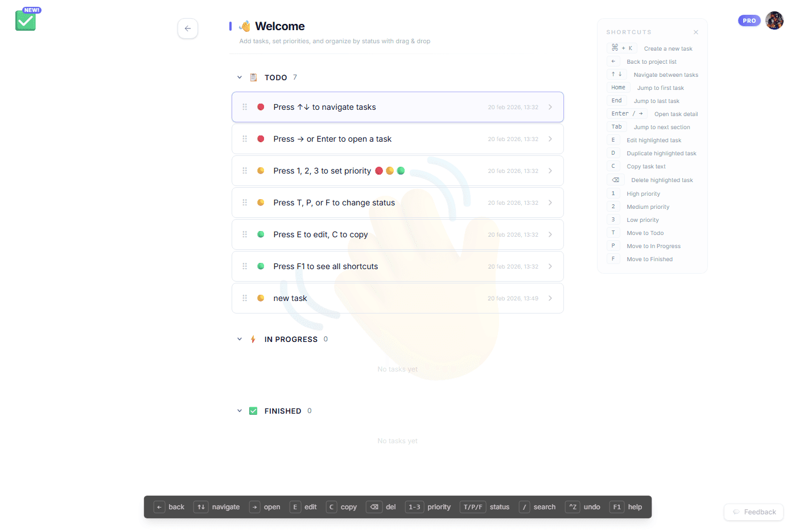Click the Feedback button
This screenshot has width=795, height=532.
[x=753, y=512]
